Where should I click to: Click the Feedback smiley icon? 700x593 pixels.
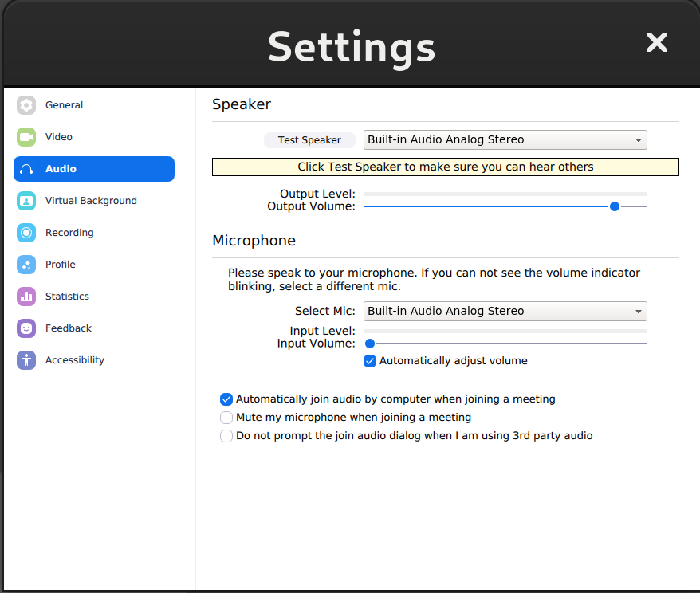tap(26, 328)
